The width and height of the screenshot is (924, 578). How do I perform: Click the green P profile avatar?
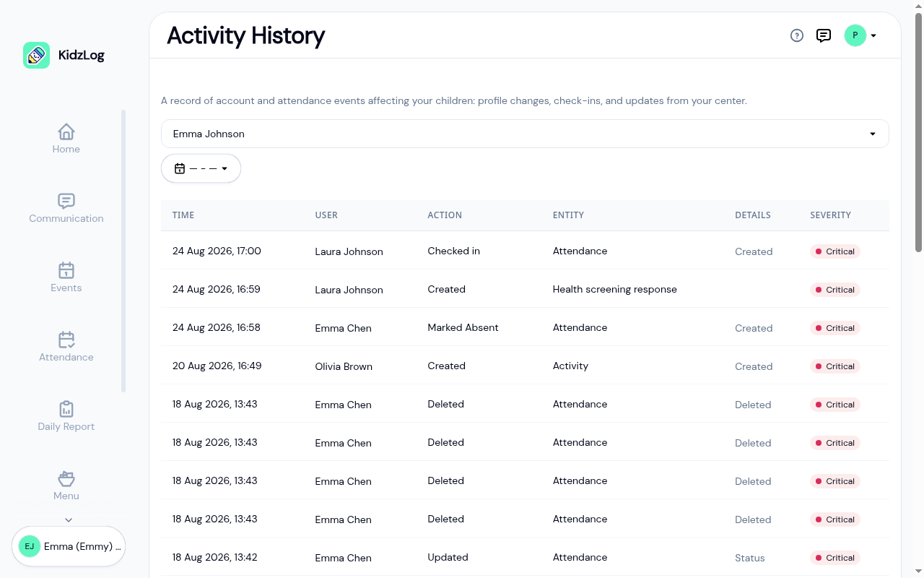coord(855,35)
